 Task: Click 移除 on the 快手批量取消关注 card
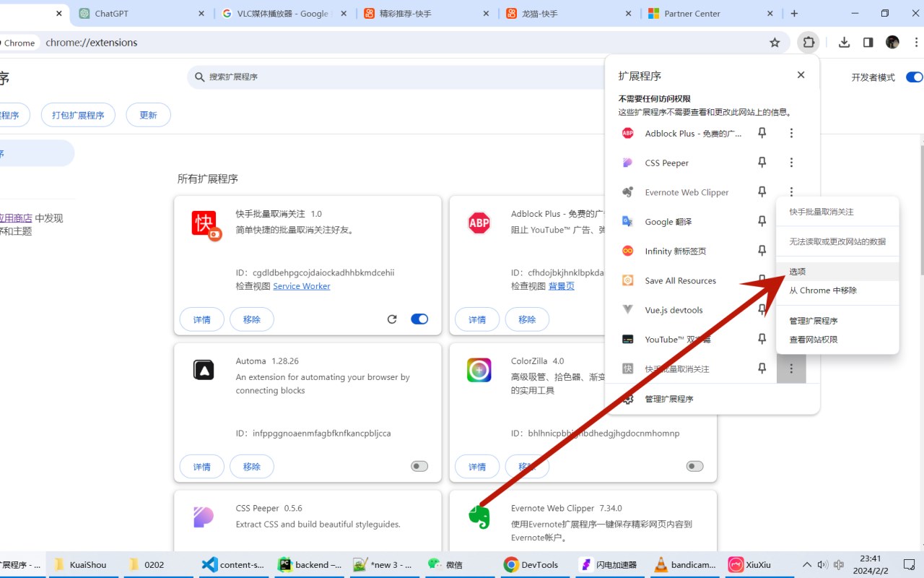252,319
